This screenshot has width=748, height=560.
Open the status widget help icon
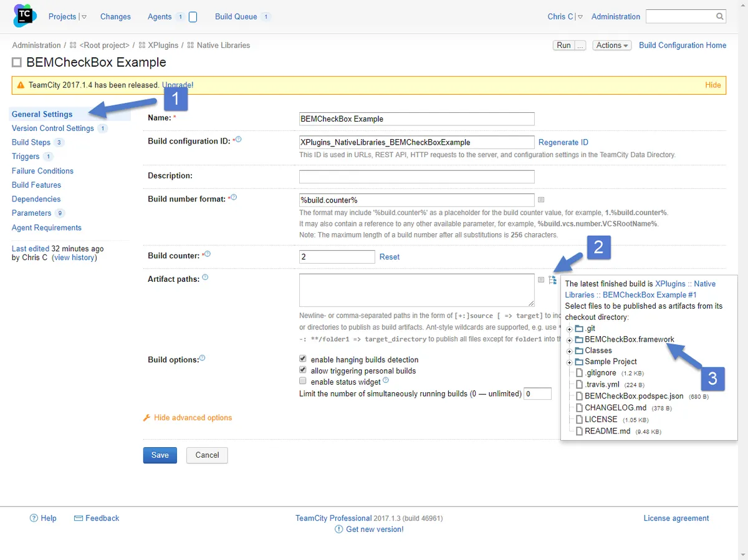(386, 380)
